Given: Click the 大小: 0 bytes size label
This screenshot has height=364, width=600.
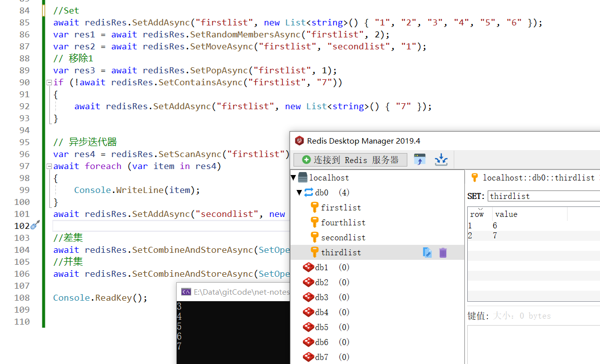Looking at the screenshot, I should 522,316.
